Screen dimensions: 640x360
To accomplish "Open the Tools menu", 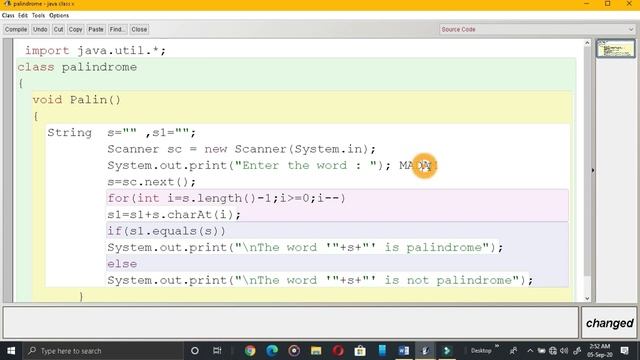I will [38, 15].
